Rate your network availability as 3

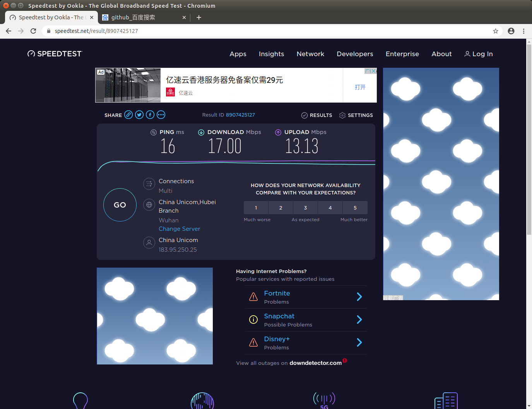point(305,208)
